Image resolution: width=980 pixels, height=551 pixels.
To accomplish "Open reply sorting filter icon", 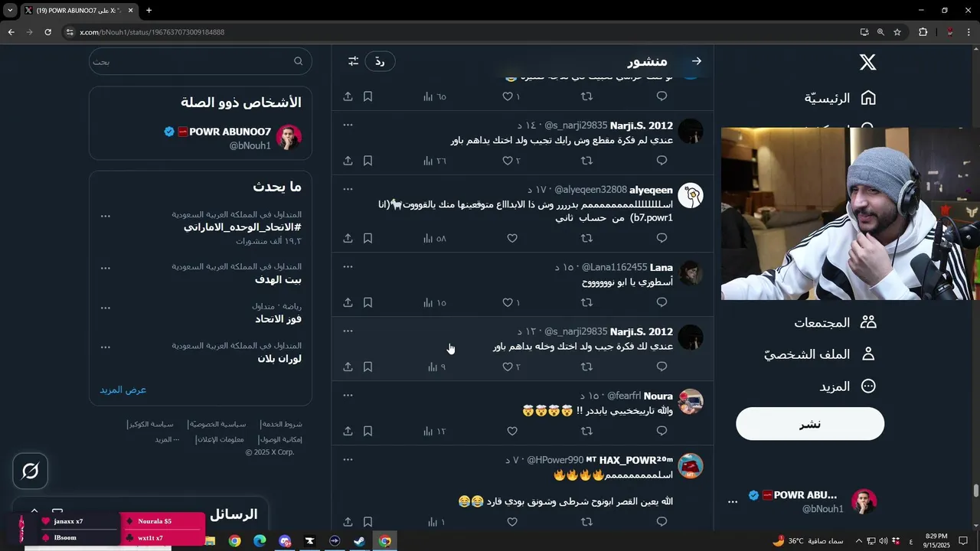I will click(x=353, y=61).
